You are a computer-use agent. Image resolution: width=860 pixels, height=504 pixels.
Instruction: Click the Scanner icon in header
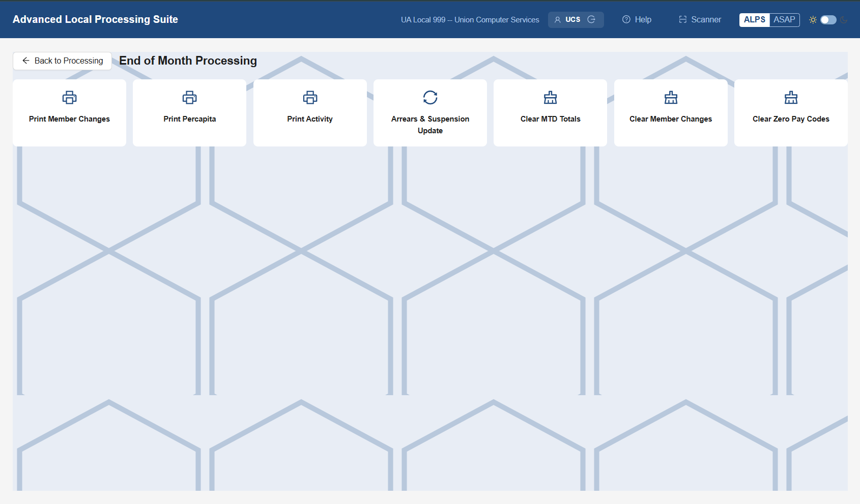pyautogui.click(x=682, y=19)
